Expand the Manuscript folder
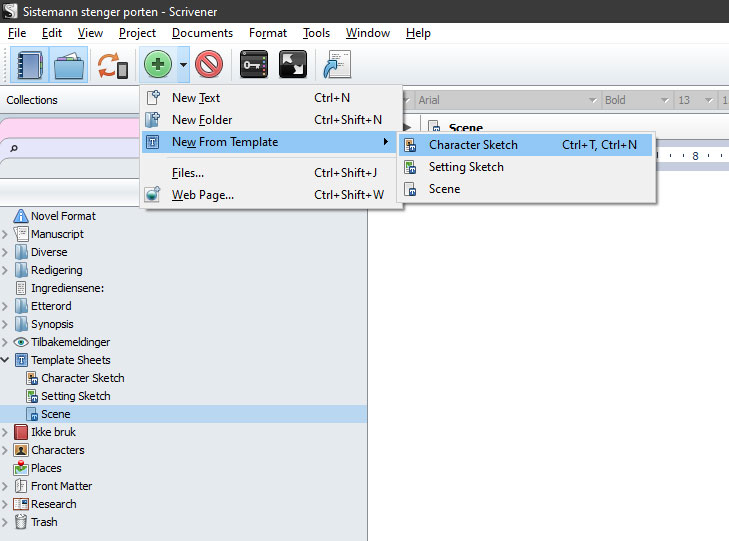The width and height of the screenshot is (729, 541). tap(5, 234)
